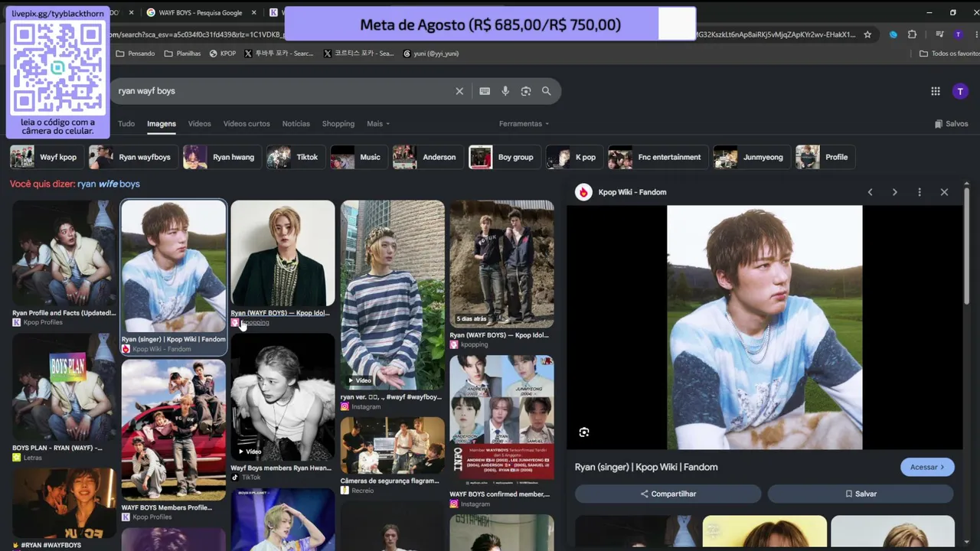Select the Imagens tab
Screen dimensions: 980x551
(x=162, y=124)
